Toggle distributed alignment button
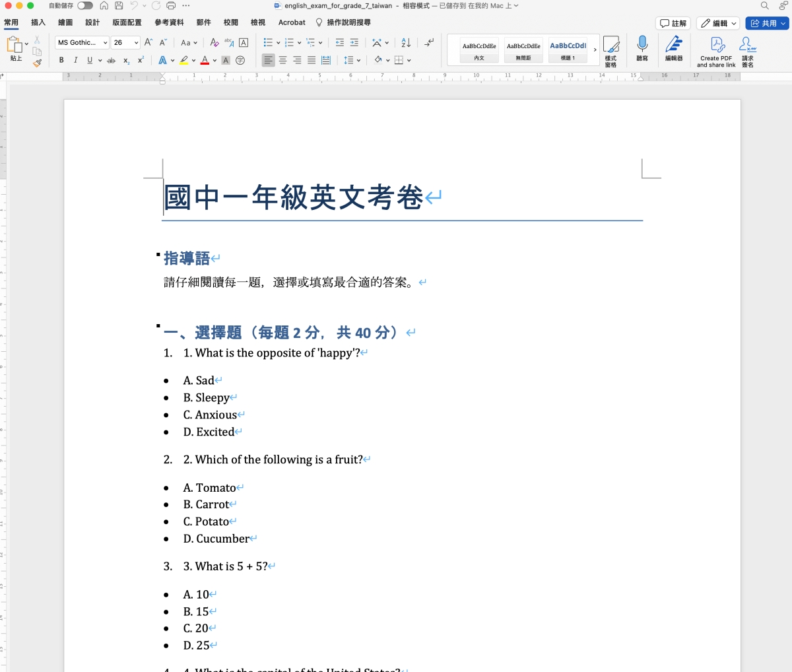The image size is (792, 672). pos(326,60)
